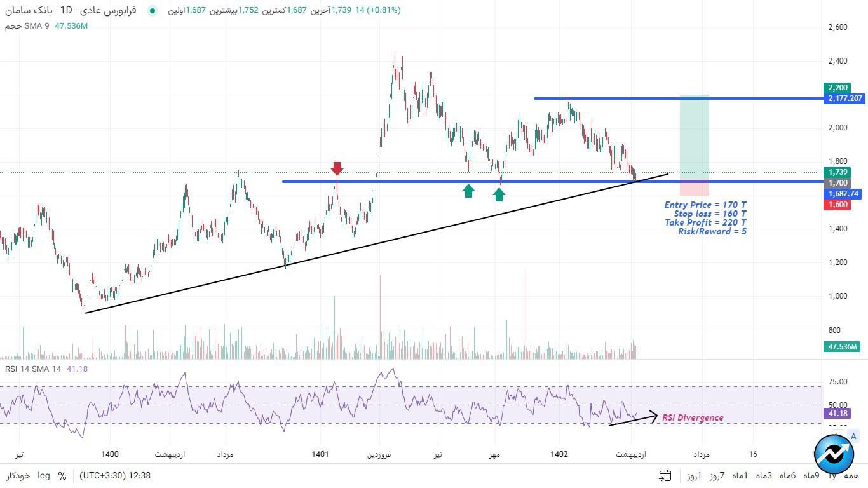Click the 2,600 price axis value
Viewport: 868px width, 488px height.
838,27
